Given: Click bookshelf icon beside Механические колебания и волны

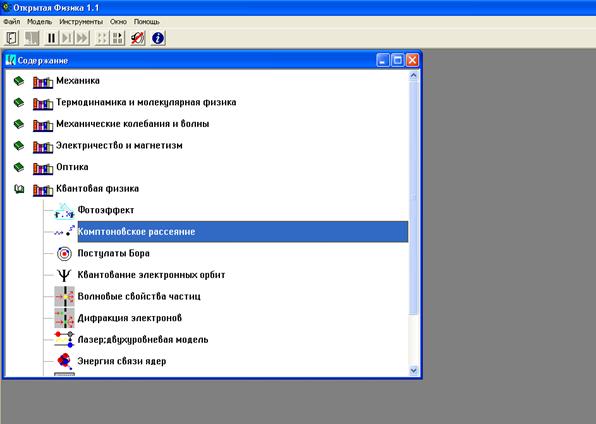Looking at the screenshot, I should (x=43, y=125).
